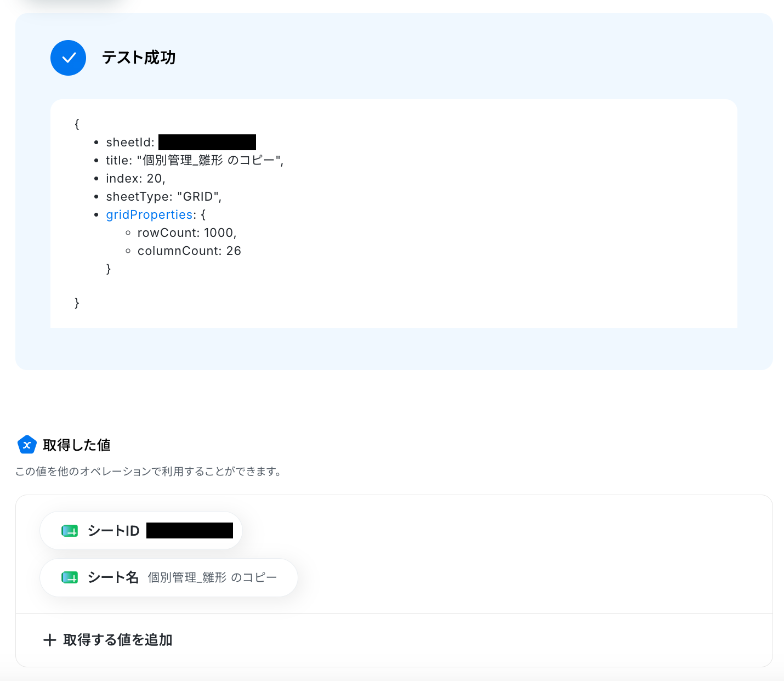Viewport: 784px width, 681px height.
Task: Click the green spreadsheet icon in シートID chip
Action: coord(70,531)
